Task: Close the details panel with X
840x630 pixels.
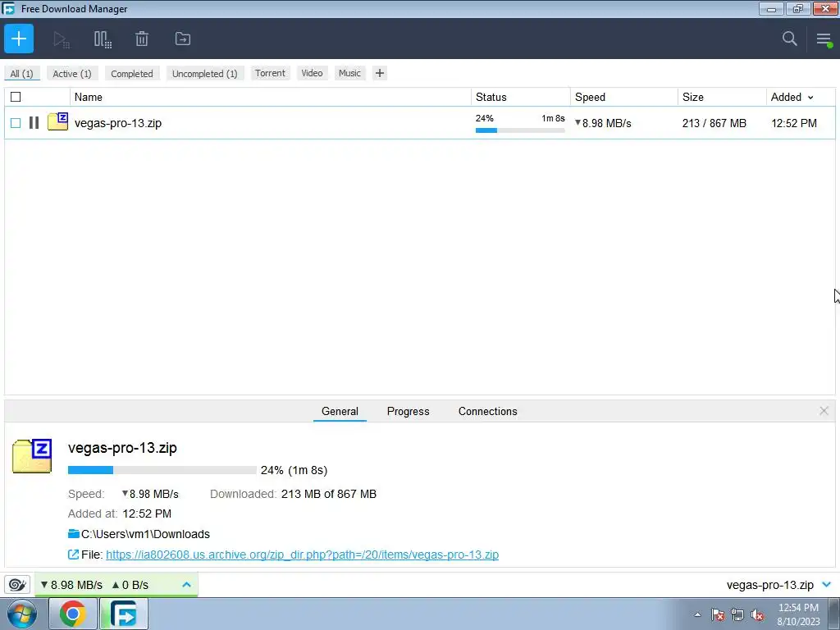Action: [x=824, y=411]
